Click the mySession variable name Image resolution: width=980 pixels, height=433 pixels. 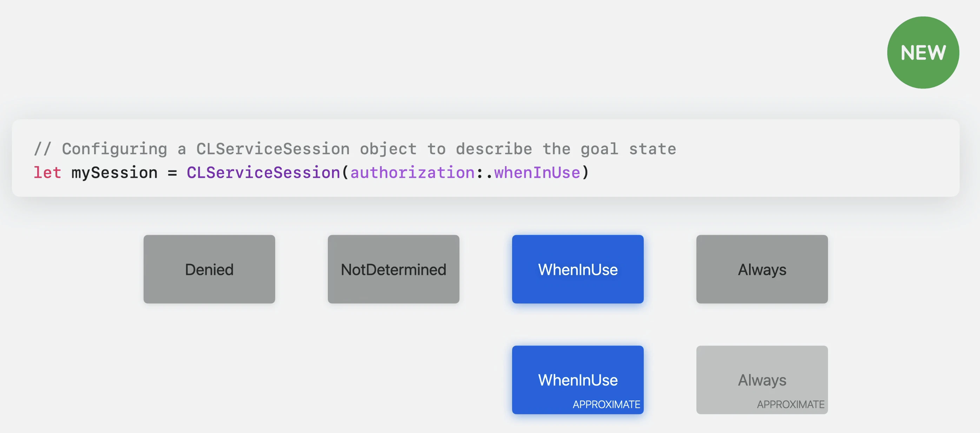pyautogui.click(x=114, y=173)
